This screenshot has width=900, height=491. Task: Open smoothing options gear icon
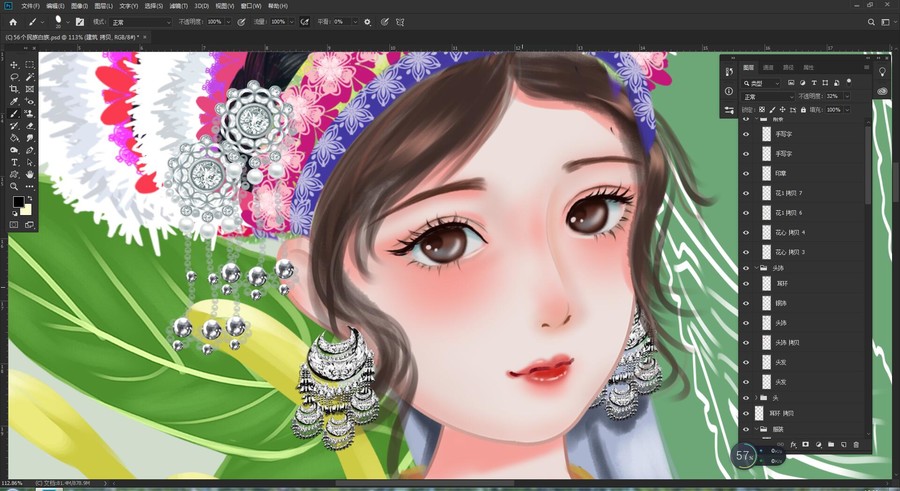click(x=367, y=22)
